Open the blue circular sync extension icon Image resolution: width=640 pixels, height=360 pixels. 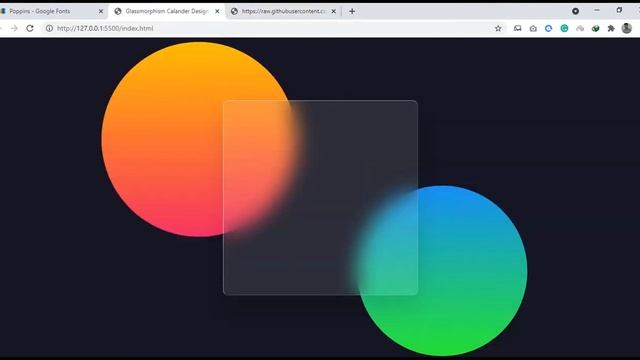(x=549, y=28)
